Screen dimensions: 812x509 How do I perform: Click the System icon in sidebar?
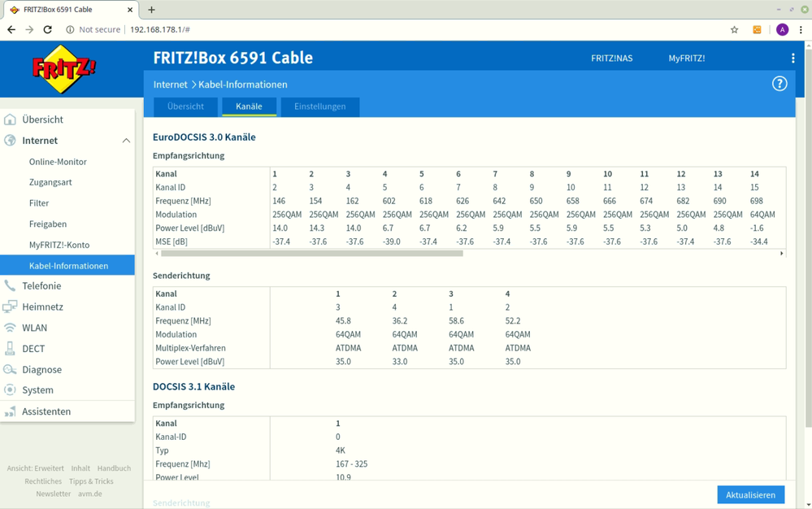(x=10, y=390)
